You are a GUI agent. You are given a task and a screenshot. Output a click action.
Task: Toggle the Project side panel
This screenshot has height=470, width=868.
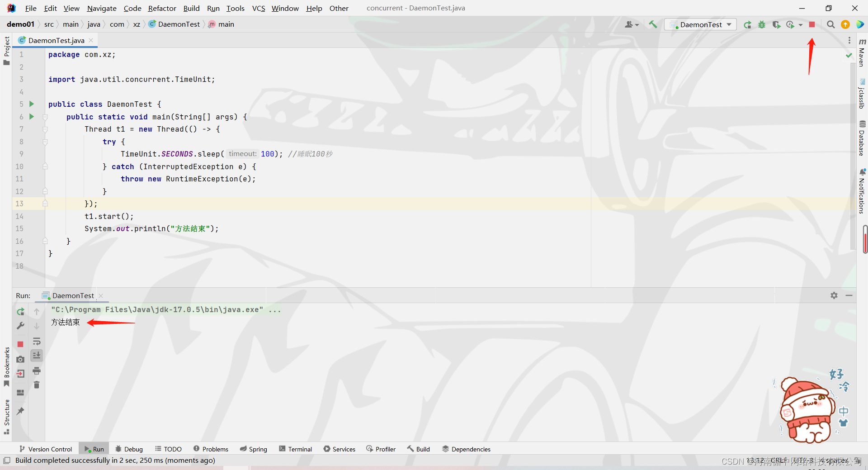click(x=6, y=50)
